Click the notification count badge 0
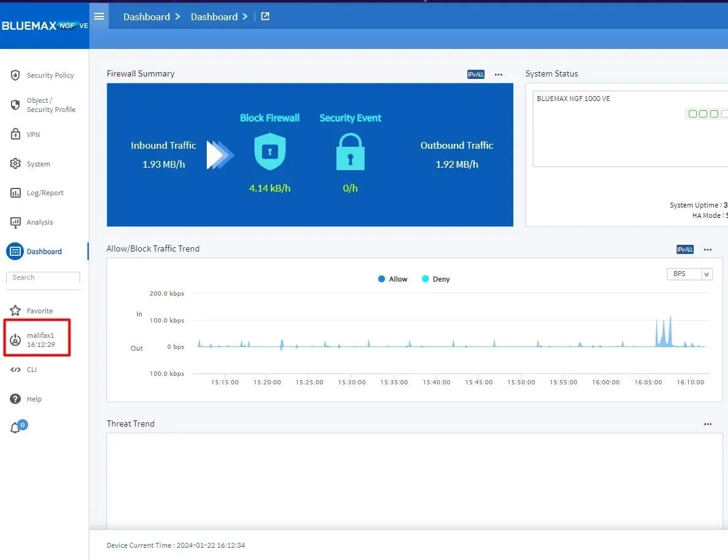Image resolution: width=728 pixels, height=560 pixels. click(22, 425)
